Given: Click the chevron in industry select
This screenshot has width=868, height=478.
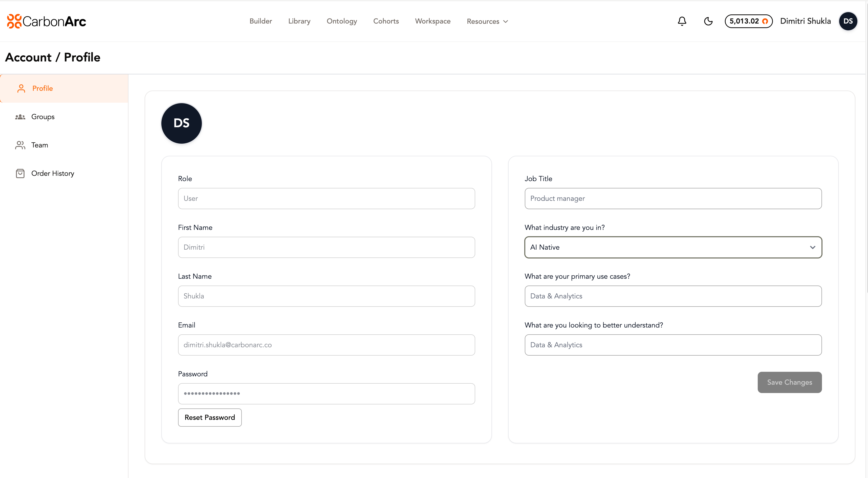Looking at the screenshot, I should click(x=812, y=247).
